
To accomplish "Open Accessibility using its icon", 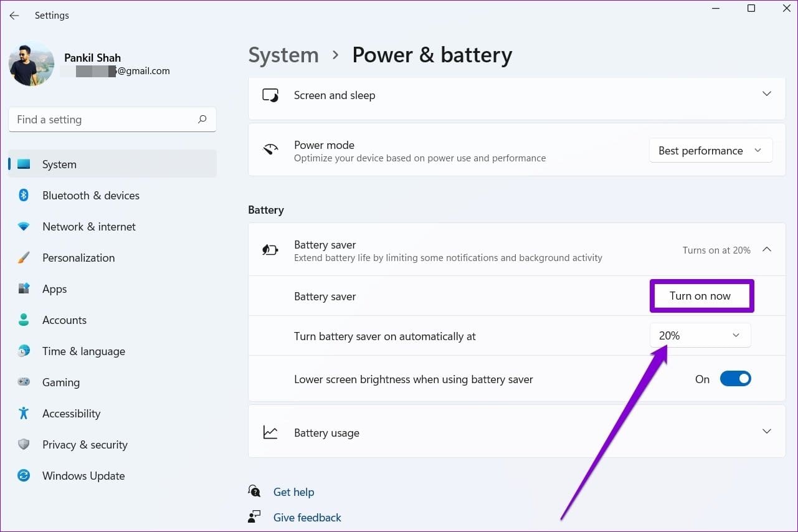I will [x=24, y=413].
